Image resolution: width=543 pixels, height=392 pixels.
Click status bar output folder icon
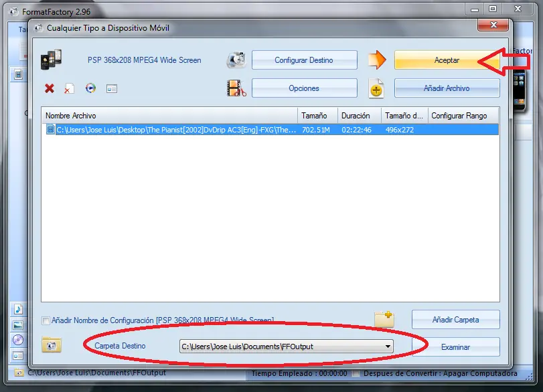click(x=19, y=373)
